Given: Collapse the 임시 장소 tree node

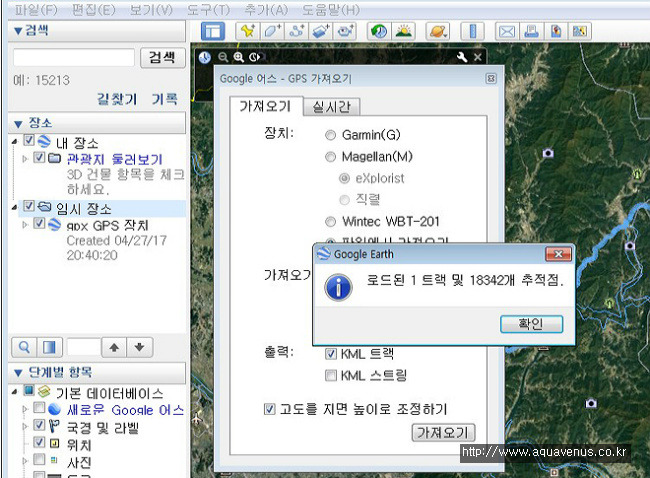Looking at the screenshot, I should [x=15, y=207].
